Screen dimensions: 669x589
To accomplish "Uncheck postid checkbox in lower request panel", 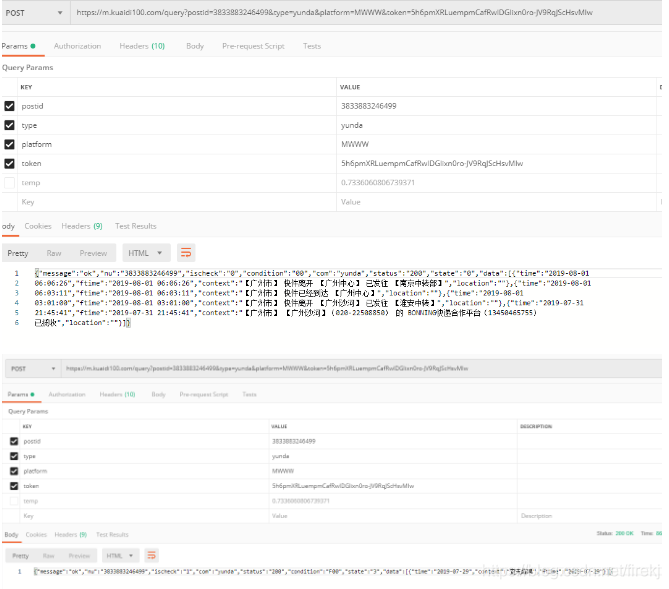I will 14,441.
